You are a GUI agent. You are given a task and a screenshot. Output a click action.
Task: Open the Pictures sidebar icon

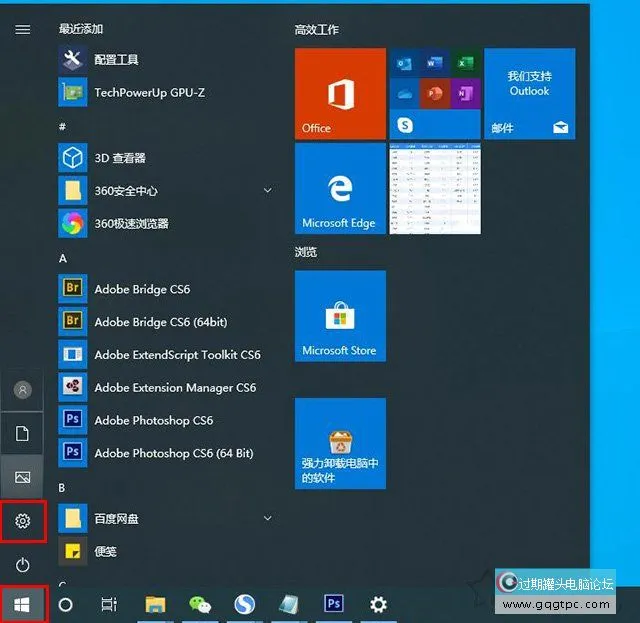point(22,477)
